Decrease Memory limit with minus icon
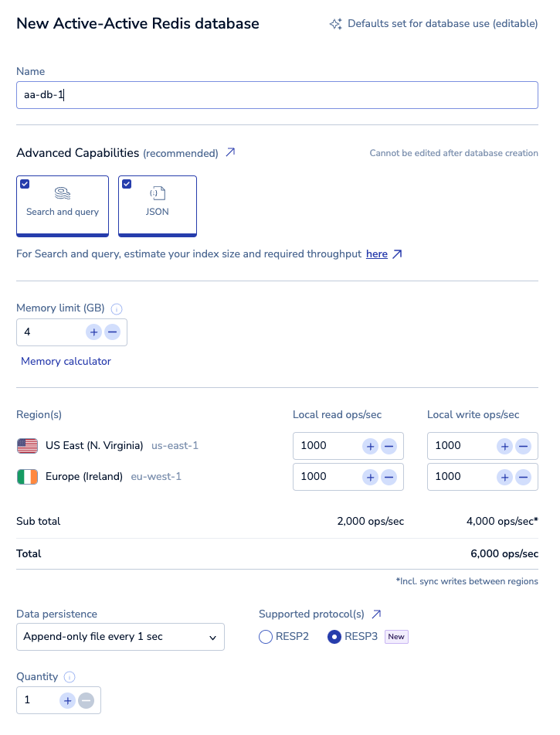560x735 pixels. [x=112, y=332]
